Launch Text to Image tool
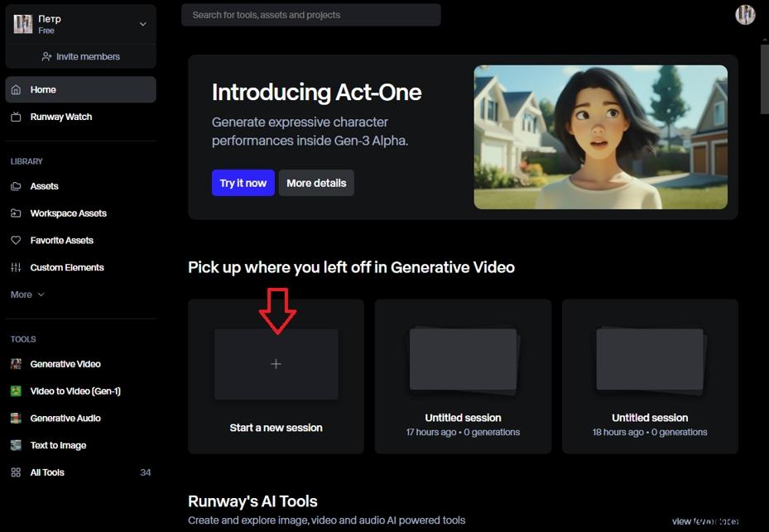Viewport: 769px width, 532px height. coord(81,445)
